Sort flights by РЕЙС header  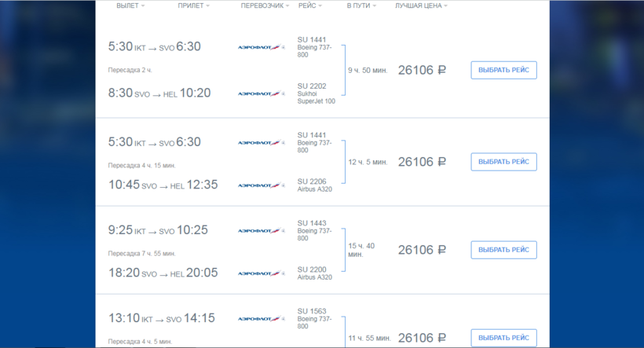309,5
